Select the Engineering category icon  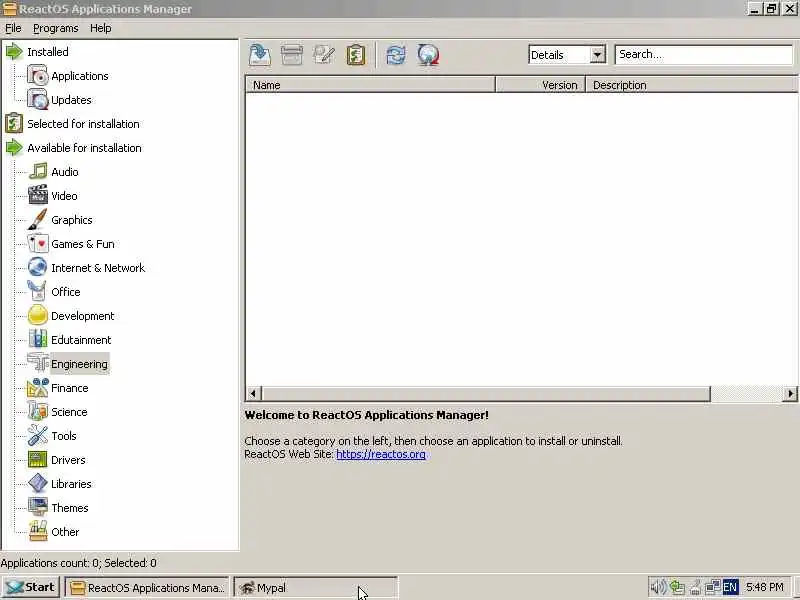[38, 363]
